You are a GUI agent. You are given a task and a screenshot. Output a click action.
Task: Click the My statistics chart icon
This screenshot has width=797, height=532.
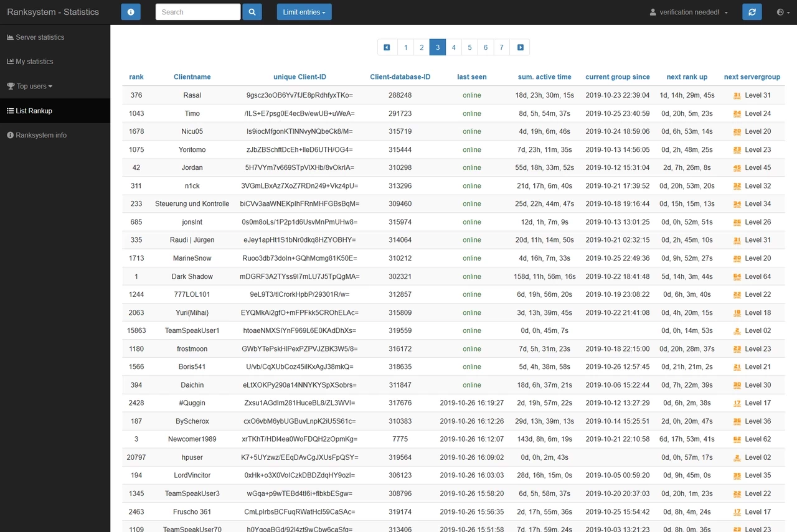coord(9,62)
